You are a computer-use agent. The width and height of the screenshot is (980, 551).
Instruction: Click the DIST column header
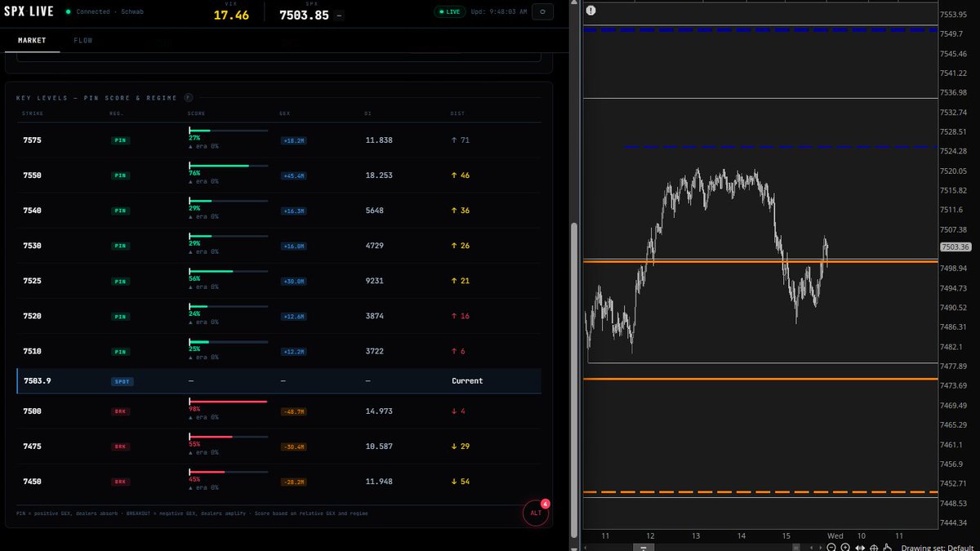(457, 113)
